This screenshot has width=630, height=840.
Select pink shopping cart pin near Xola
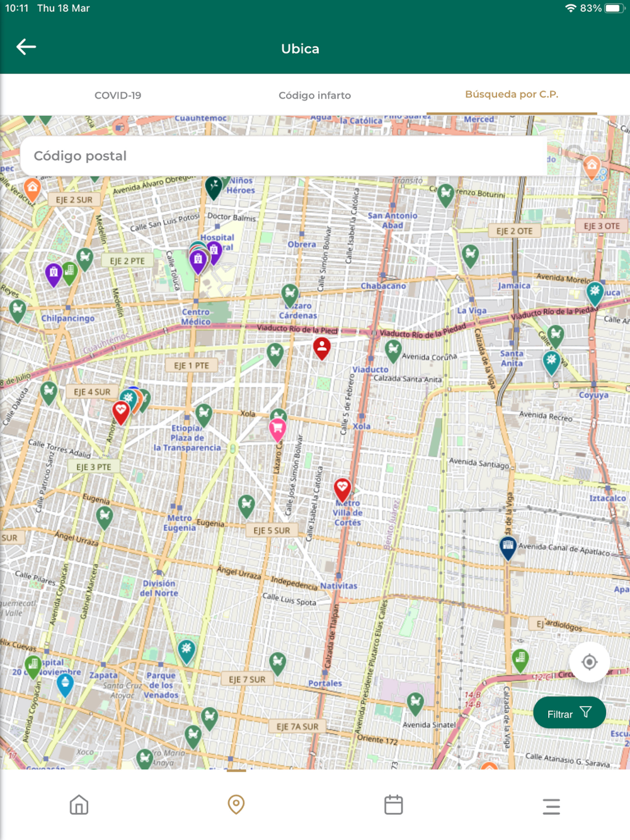[x=277, y=429]
